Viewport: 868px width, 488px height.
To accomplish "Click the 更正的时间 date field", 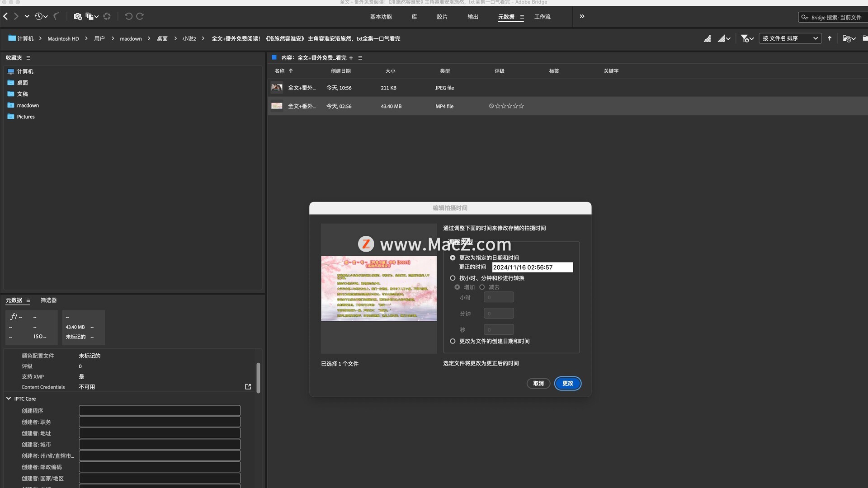I will pos(532,267).
